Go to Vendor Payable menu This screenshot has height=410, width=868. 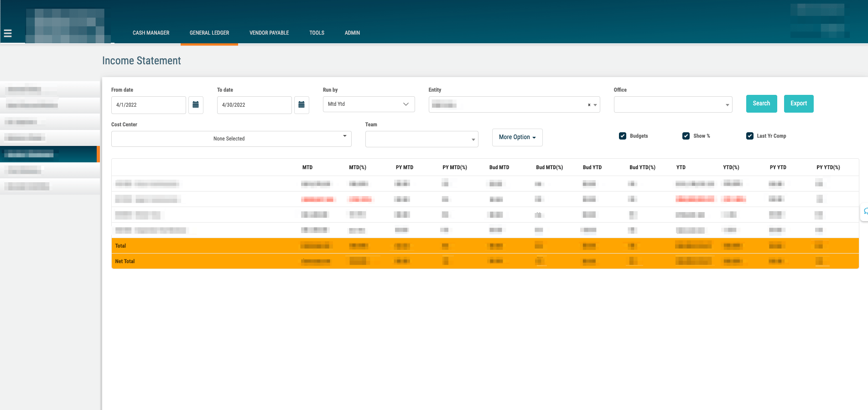(x=269, y=33)
